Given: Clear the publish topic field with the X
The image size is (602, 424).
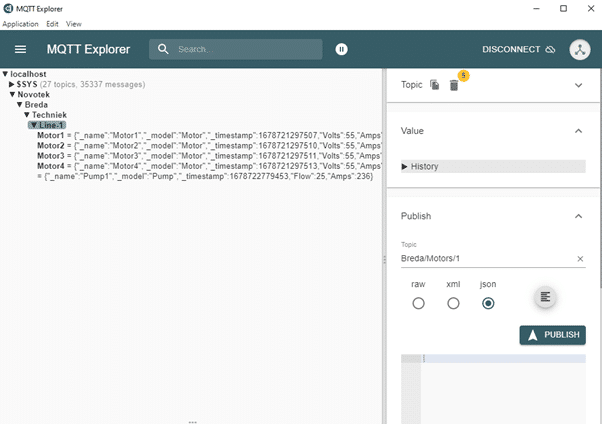Looking at the screenshot, I should [x=580, y=259].
